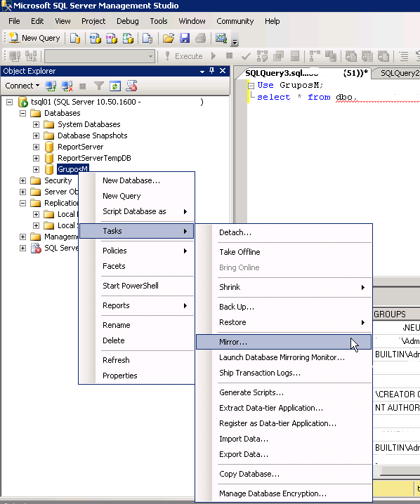Click the Execute query button

tap(184, 56)
